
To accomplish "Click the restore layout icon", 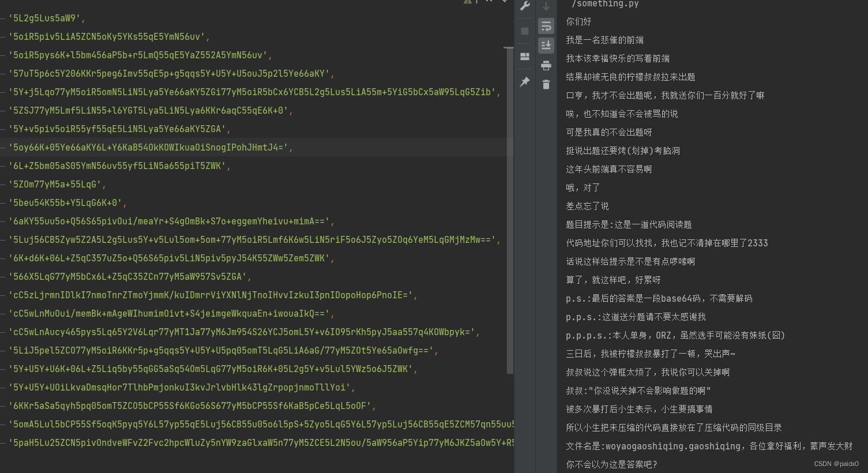I will pyautogui.click(x=525, y=56).
